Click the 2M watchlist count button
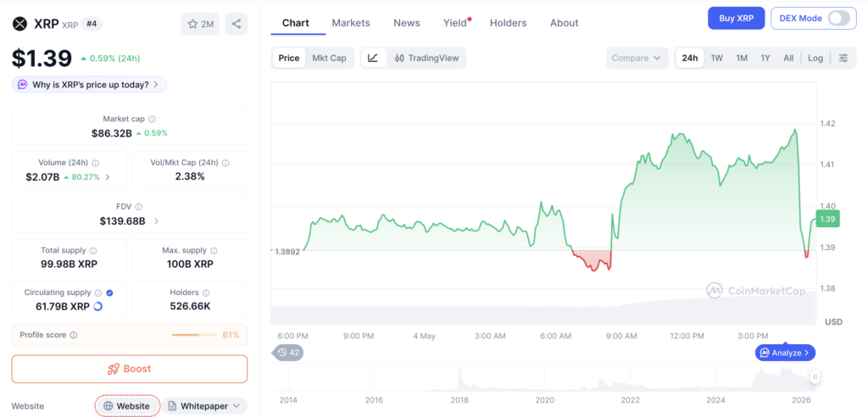The height and width of the screenshot is (417, 868). tap(200, 24)
